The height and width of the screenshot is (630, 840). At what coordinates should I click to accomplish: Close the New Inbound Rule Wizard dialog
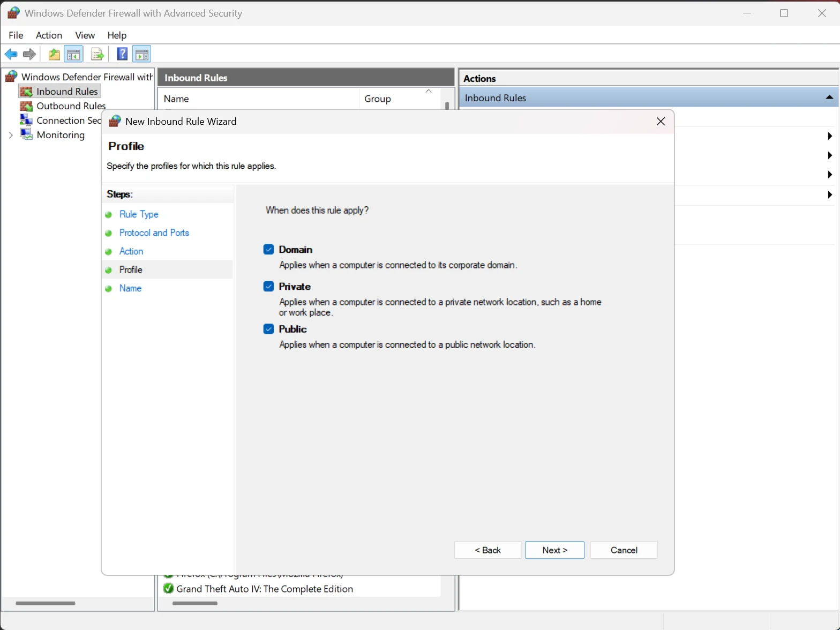pyautogui.click(x=661, y=122)
